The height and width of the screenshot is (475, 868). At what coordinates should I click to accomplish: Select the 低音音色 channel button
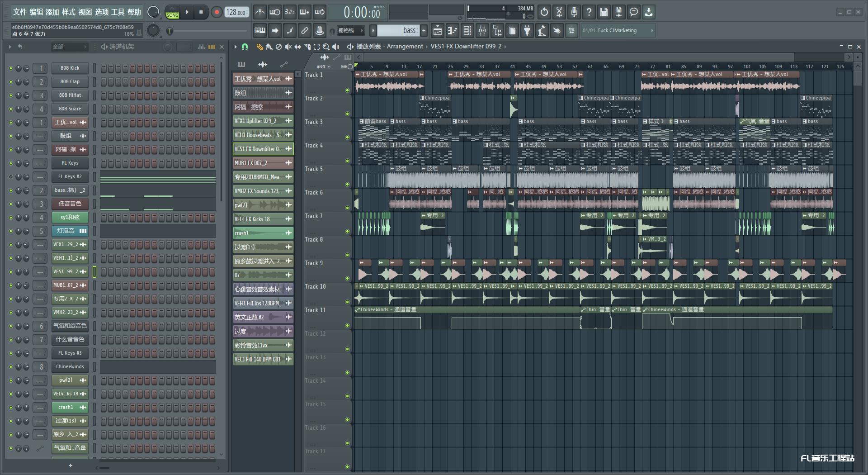(70, 204)
